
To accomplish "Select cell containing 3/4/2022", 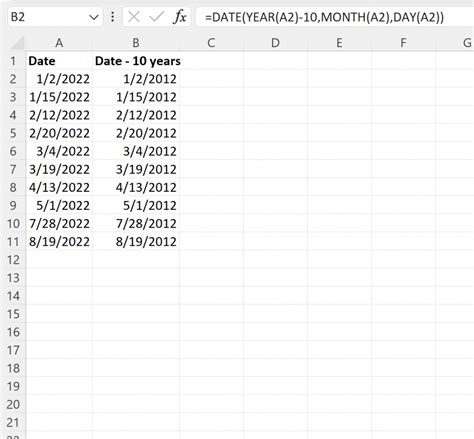I will (59, 151).
